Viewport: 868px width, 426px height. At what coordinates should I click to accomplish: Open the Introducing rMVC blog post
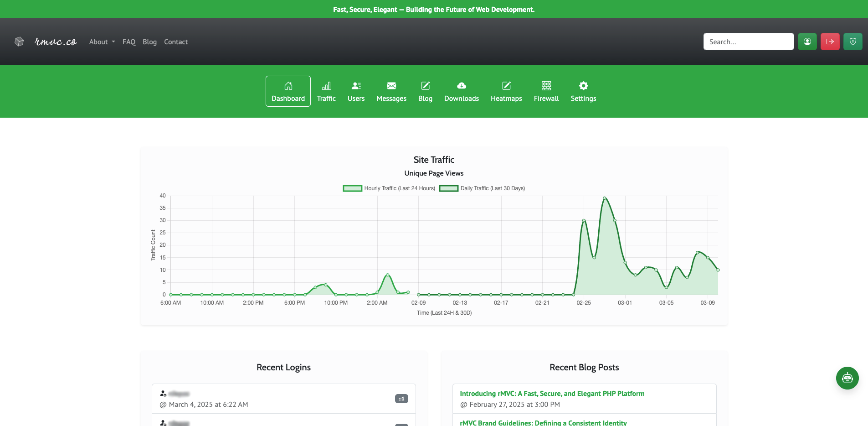point(552,394)
